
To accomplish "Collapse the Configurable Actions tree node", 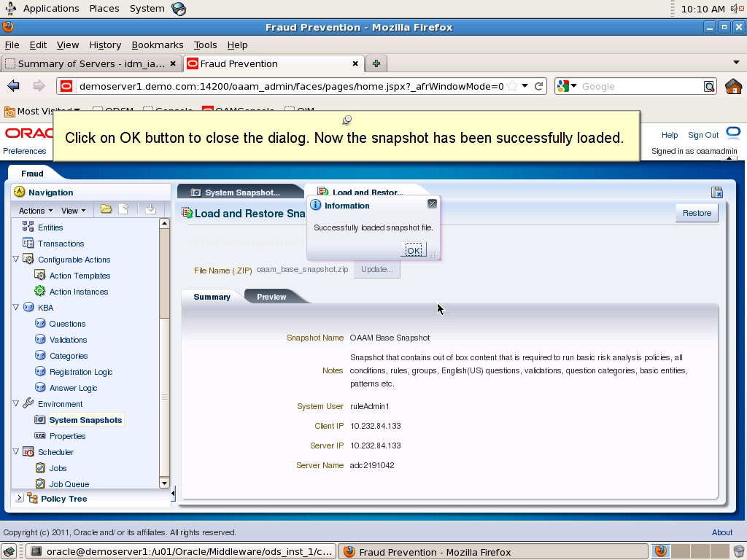I will [x=16, y=259].
